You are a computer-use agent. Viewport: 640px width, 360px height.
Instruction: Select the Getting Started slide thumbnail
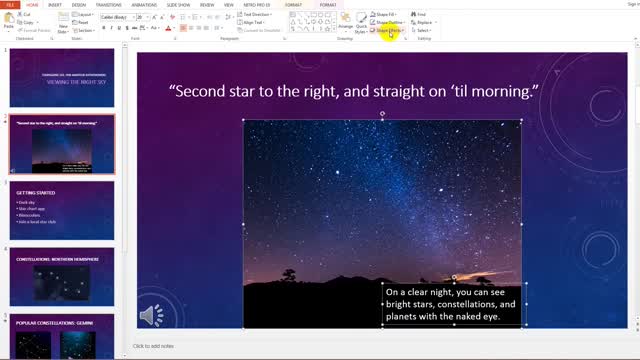(62, 211)
